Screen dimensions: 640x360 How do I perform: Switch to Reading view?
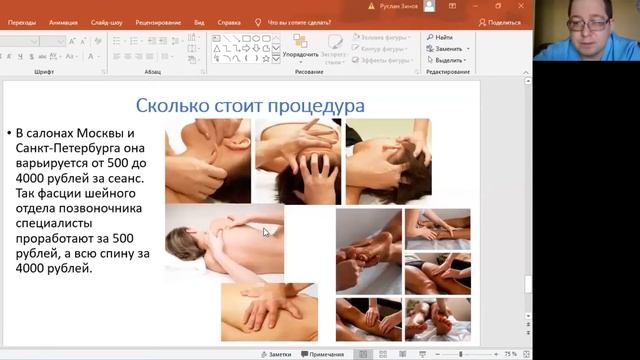click(402, 354)
